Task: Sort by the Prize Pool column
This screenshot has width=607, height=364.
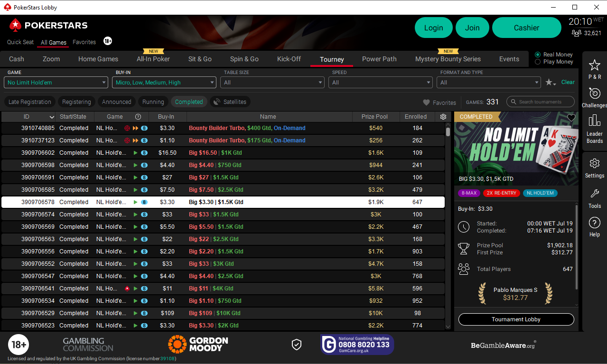Action: tap(375, 117)
